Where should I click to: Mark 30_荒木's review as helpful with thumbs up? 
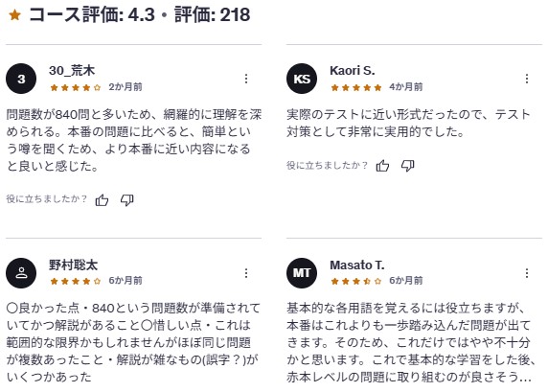click(x=102, y=200)
